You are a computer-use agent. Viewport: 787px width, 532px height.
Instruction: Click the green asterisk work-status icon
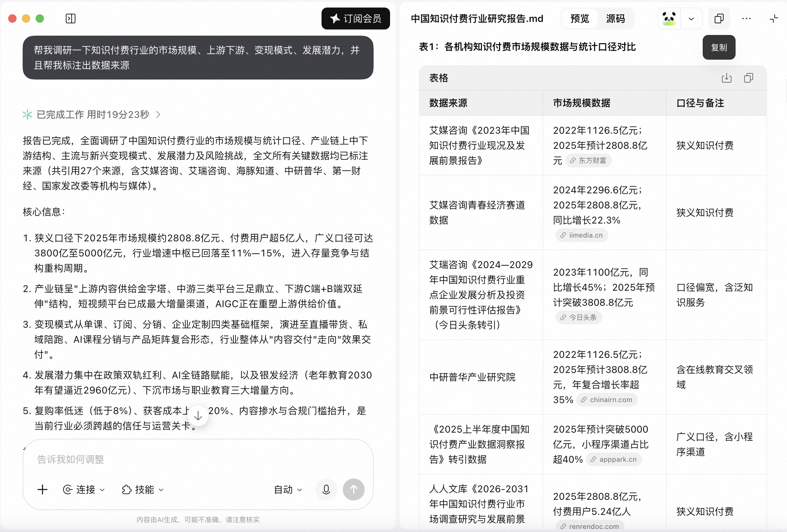pos(27,114)
